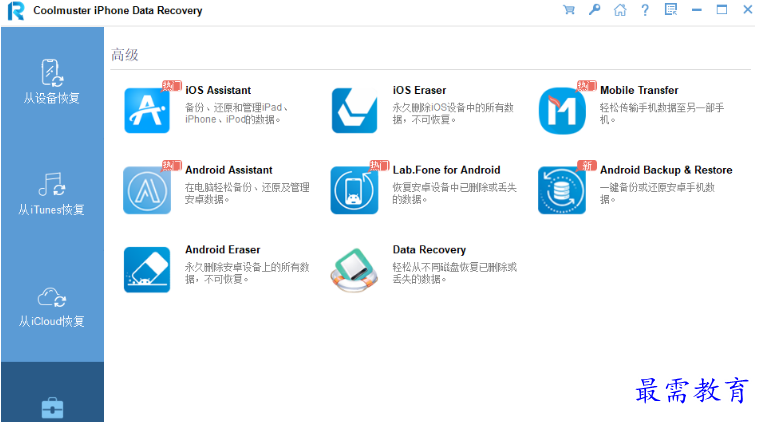Open the feedback icon in title bar

click(671, 10)
